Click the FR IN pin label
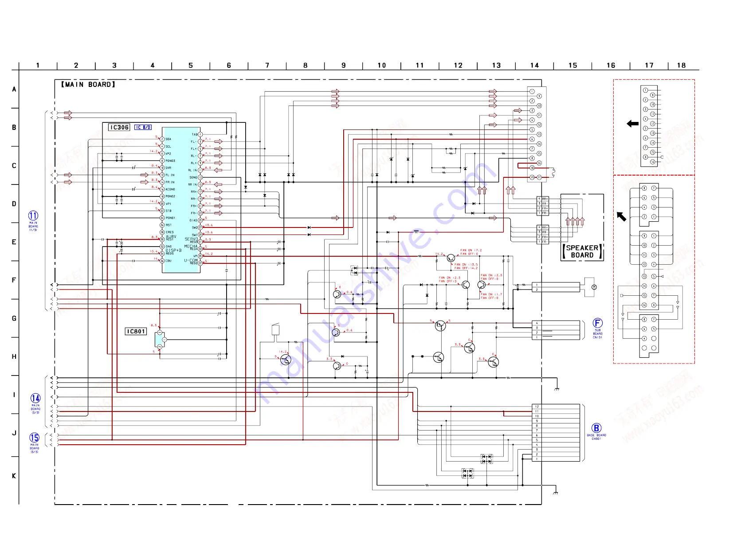Viewport: 745px width, 560px height. point(170,182)
